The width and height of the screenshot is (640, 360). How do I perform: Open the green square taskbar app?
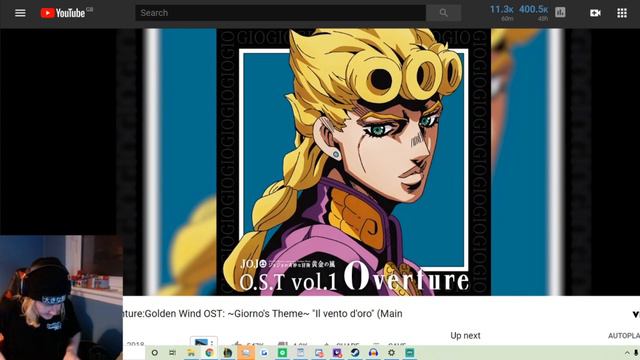tap(282, 353)
